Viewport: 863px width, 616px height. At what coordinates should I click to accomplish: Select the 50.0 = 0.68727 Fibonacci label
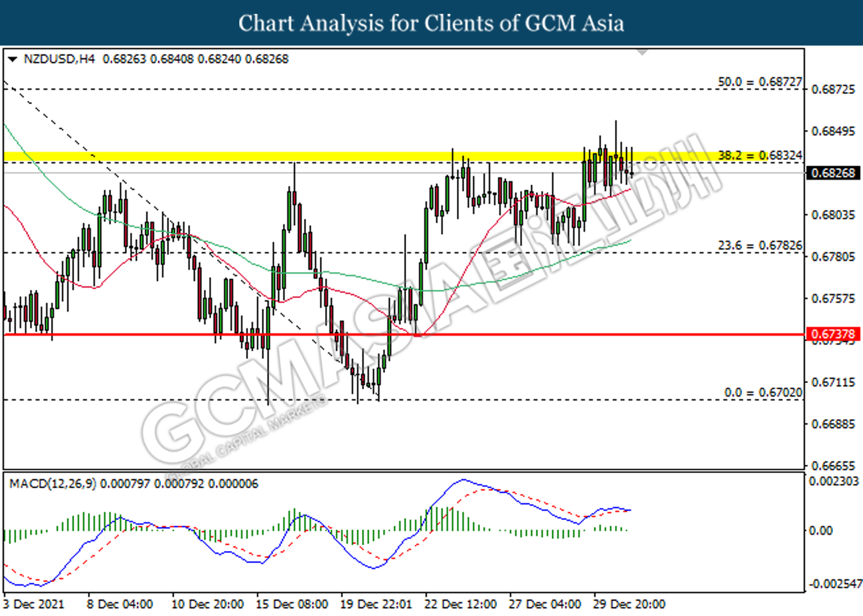point(759,82)
